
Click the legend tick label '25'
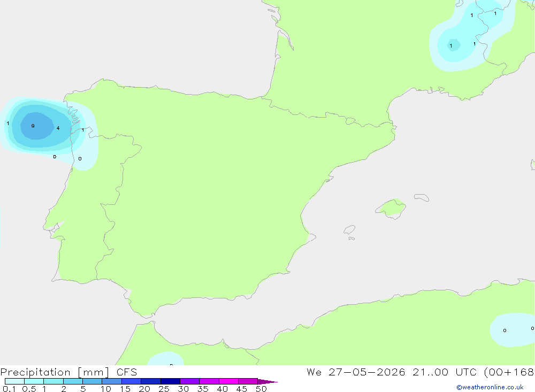pos(164,389)
